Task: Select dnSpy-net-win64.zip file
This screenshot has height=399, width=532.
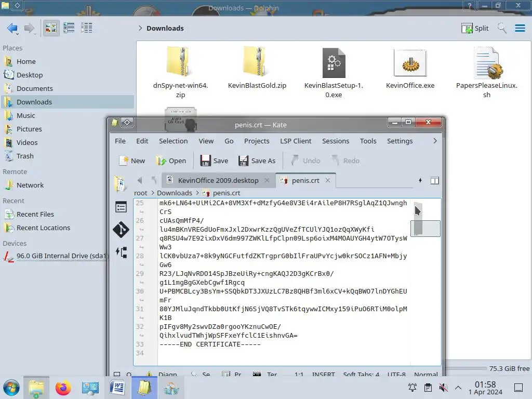Action: click(x=180, y=73)
